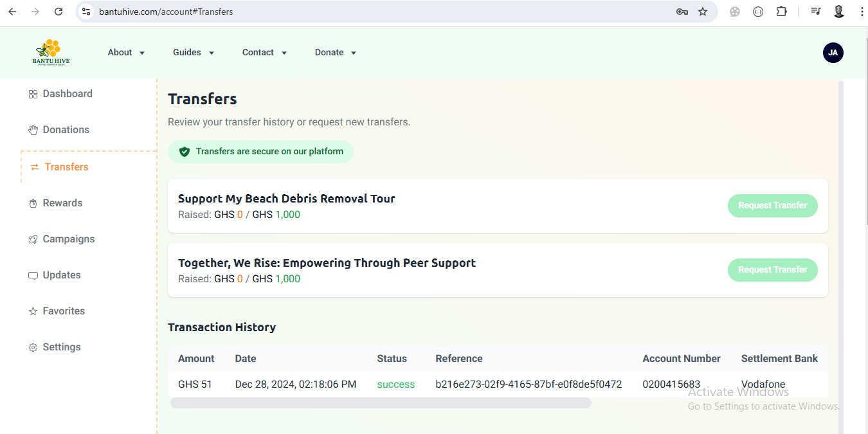Click the transaction table horizontal scrollbar
868x434 pixels.
(380, 403)
